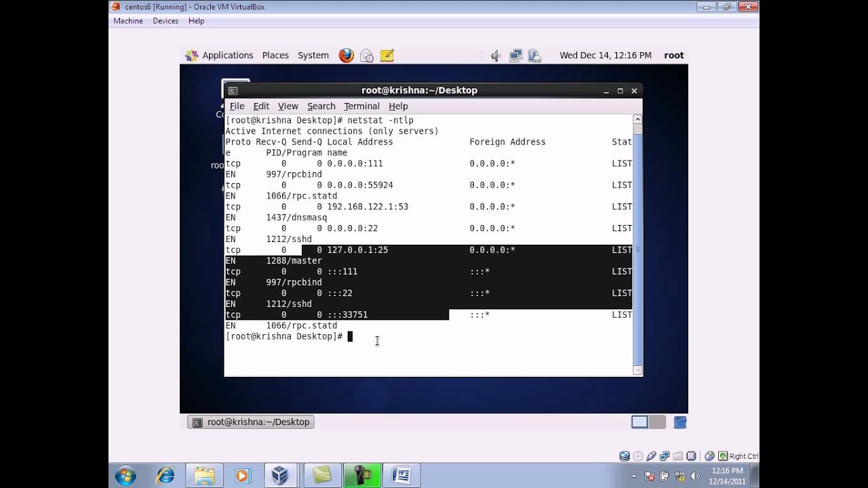Image resolution: width=868 pixels, height=488 pixels.
Task: Click the terminal text '1437/dnsmasq'
Action: point(296,218)
